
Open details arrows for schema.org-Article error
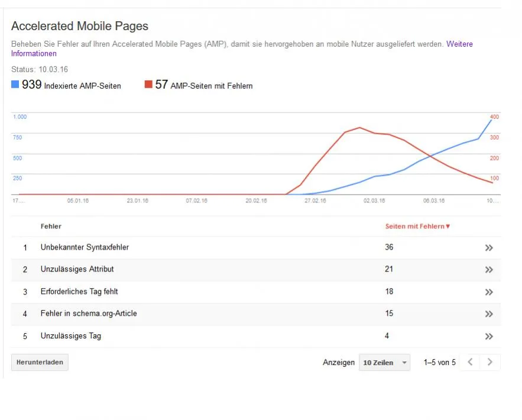(489, 314)
